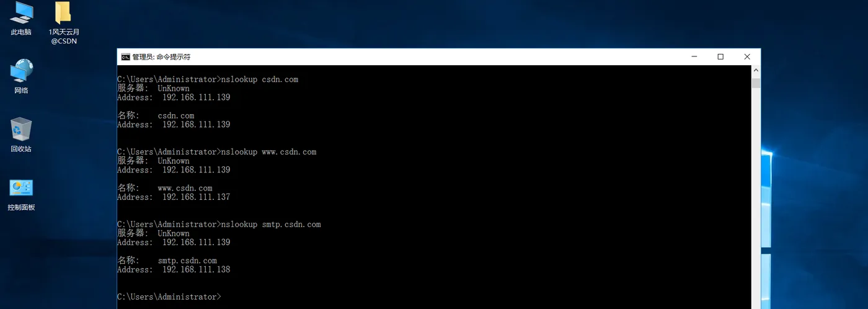This screenshot has width=868, height=309.
Task: Click the address 192.168.111.137 line
Action: tap(174, 197)
